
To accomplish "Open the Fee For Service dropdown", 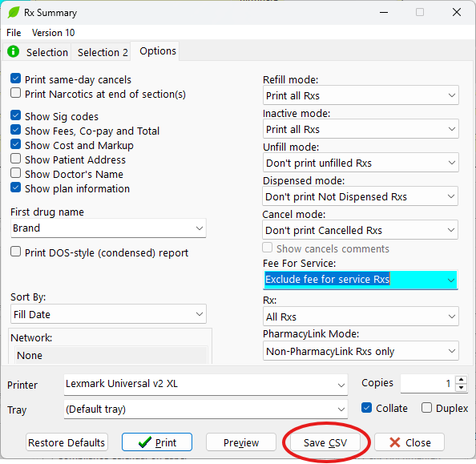I will 360,280.
